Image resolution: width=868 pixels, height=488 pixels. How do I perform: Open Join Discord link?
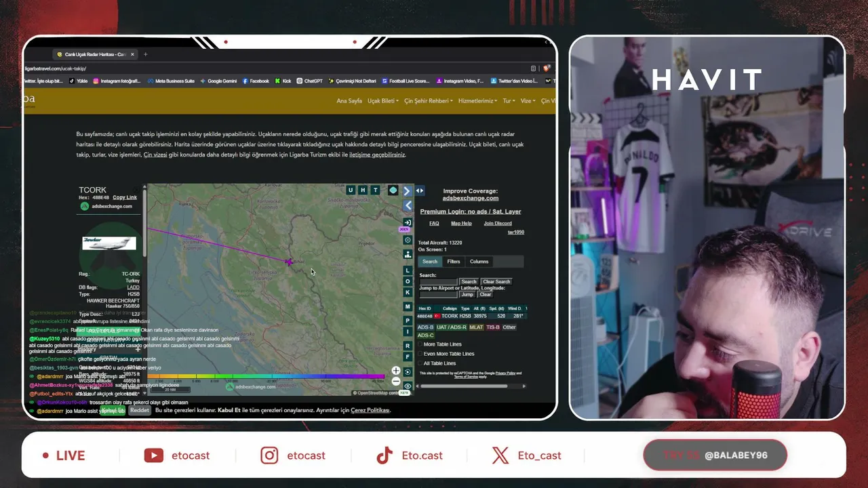tap(498, 224)
